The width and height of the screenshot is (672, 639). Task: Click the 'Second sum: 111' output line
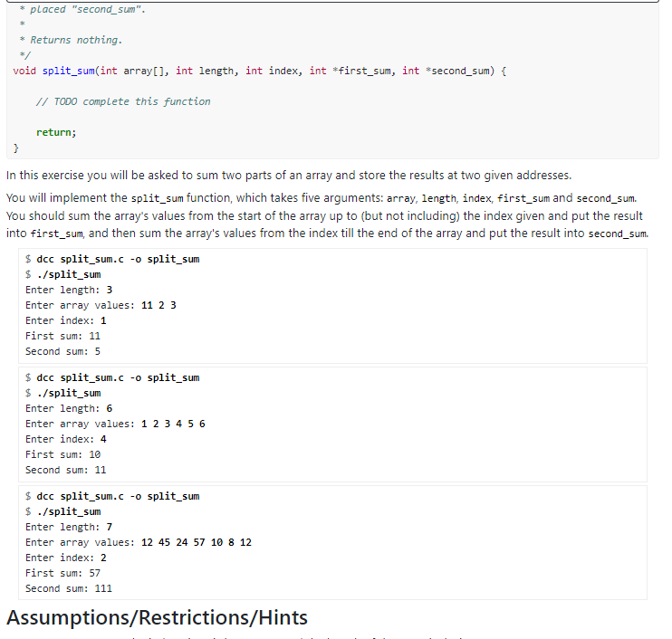coord(69,589)
